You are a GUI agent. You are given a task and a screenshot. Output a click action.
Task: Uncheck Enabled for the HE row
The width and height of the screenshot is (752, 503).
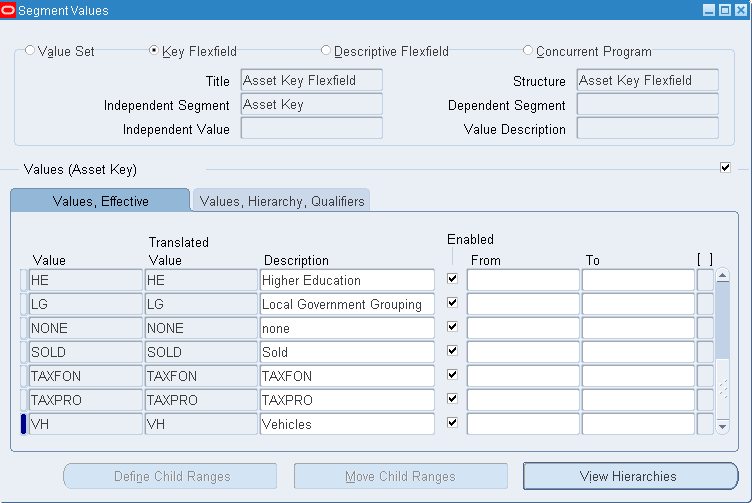pyautogui.click(x=452, y=280)
